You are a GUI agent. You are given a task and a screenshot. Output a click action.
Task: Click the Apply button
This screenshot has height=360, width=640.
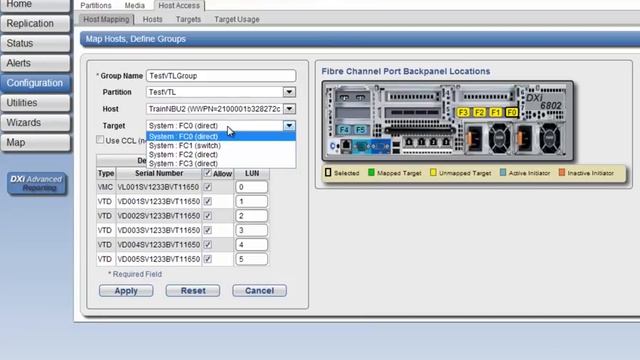point(126,291)
